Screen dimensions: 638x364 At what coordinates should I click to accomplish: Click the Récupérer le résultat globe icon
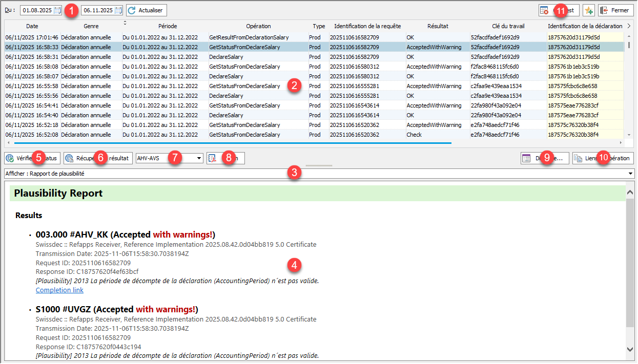[69, 159]
